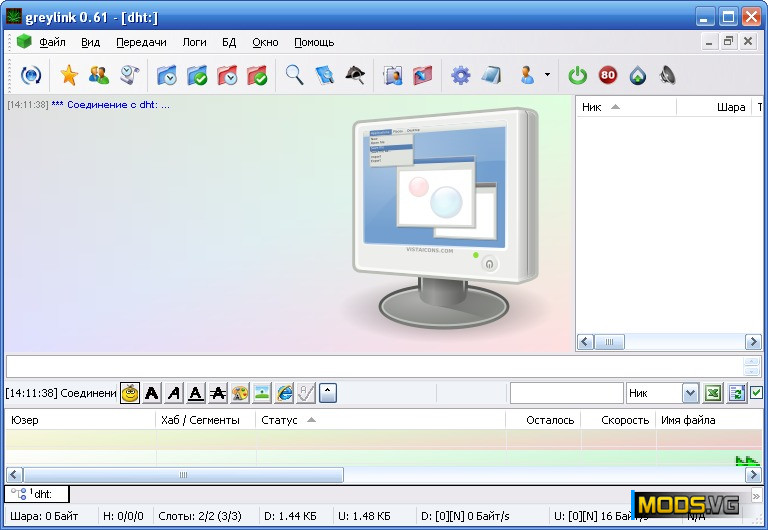Click the favorite hubs star icon
The width and height of the screenshot is (768, 530).
[x=69, y=75]
